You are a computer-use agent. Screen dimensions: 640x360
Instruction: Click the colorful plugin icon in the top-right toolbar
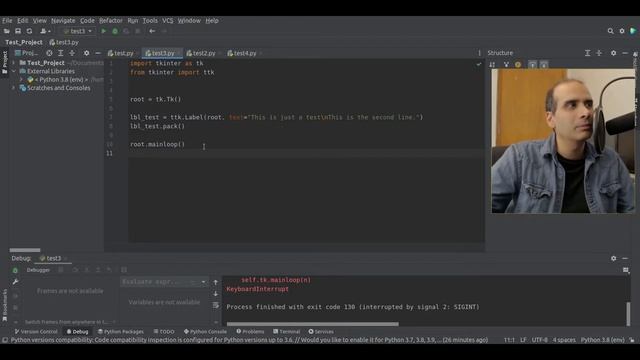(633, 31)
